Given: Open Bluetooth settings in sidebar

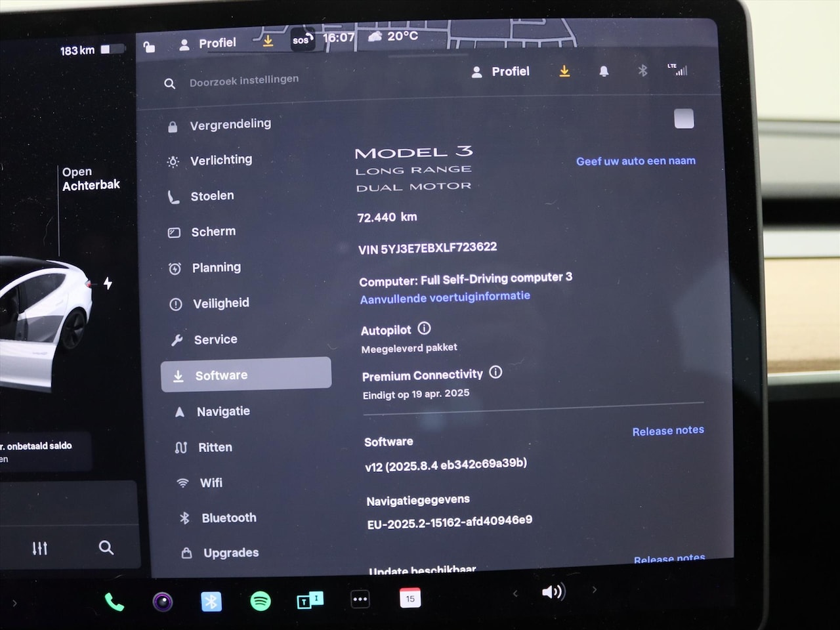Looking at the screenshot, I should (229, 518).
